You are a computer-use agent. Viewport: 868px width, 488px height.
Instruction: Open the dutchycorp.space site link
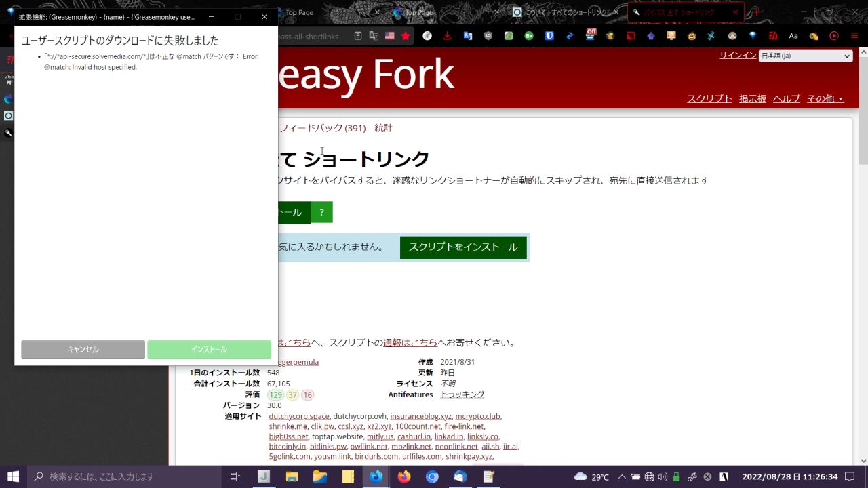click(299, 416)
